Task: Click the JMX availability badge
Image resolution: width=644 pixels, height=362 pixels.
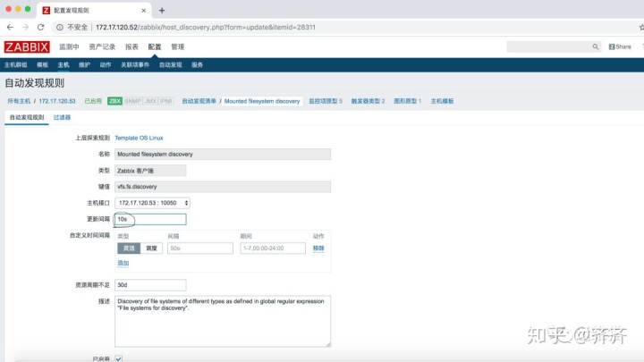Action: pos(150,101)
